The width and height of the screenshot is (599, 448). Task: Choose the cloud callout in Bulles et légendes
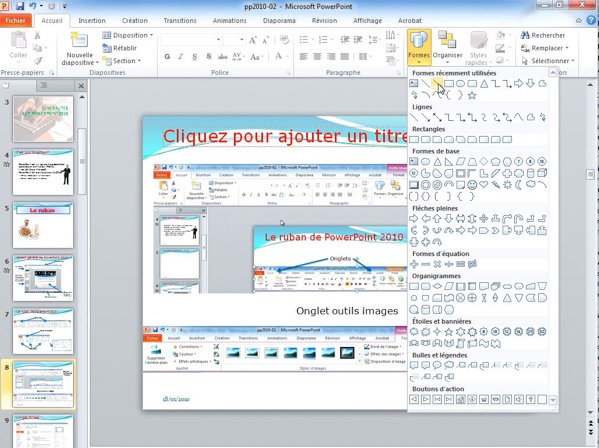449,366
